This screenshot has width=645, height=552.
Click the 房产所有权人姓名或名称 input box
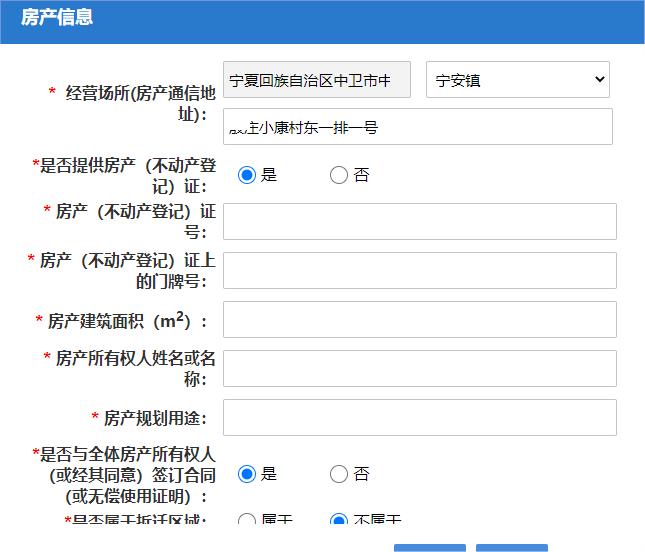(x=419, y=368)
